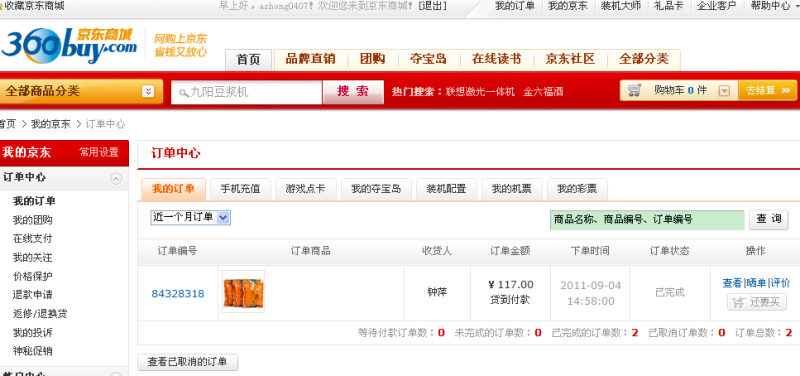Click 联想激光一体机 hot search link

click(x=479, y=92)
